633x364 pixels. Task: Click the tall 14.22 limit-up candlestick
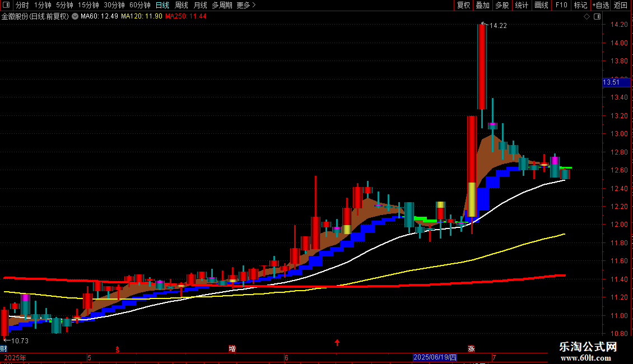482,67
